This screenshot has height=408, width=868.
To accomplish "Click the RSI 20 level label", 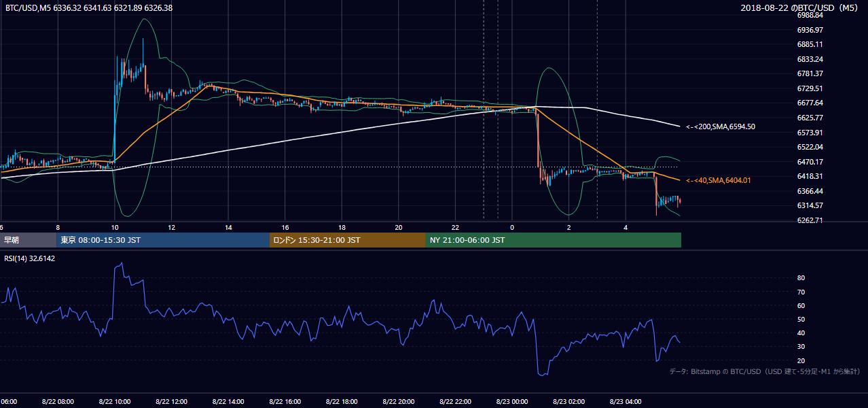I will tap(801, 360).
